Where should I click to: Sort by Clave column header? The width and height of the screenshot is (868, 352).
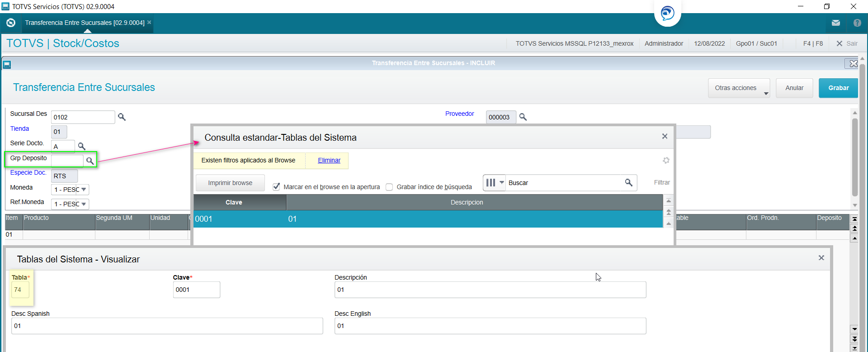point(240,202)
